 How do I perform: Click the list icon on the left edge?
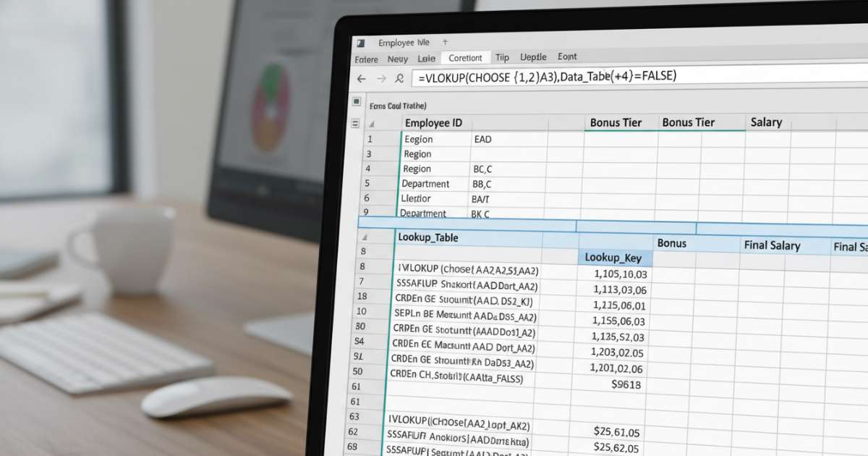tap(354, 124)
